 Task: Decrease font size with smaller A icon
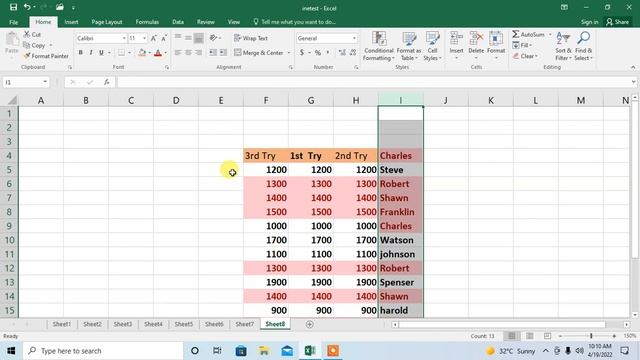[x=164, y=38]
